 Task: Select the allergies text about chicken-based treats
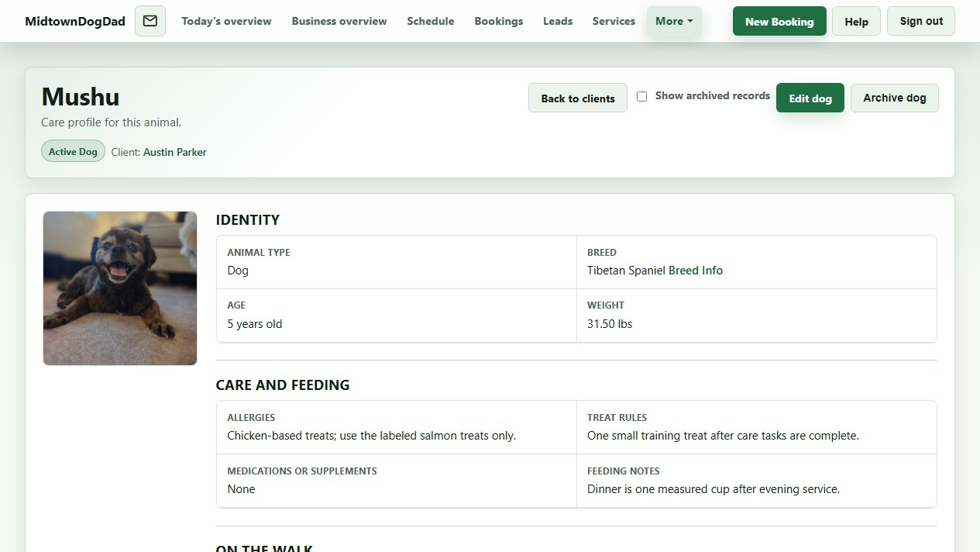(372, 436)
